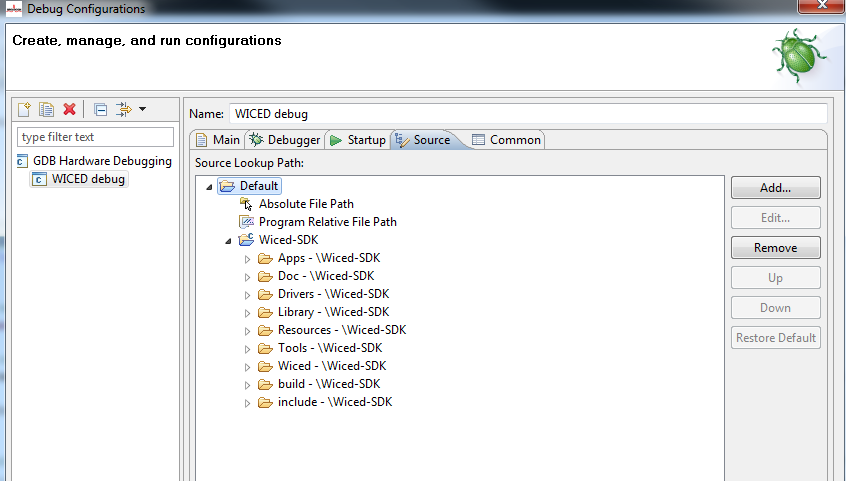This screenshot has height=481, width=846.
Task: Click the Restore Default button
Action: pos(775,338)
